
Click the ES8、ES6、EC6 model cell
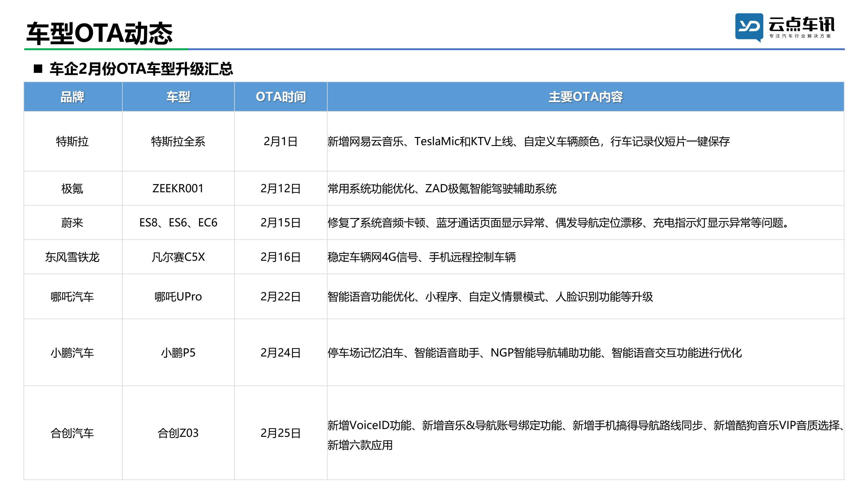[x=178, y=223]
